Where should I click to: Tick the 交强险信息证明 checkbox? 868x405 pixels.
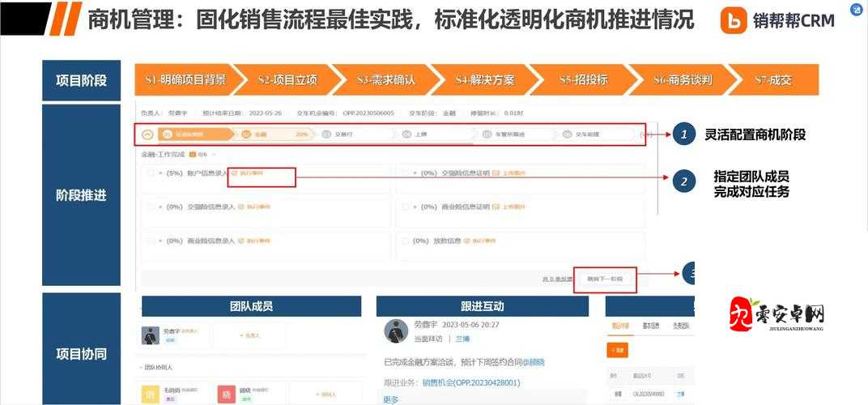[405, 173]
